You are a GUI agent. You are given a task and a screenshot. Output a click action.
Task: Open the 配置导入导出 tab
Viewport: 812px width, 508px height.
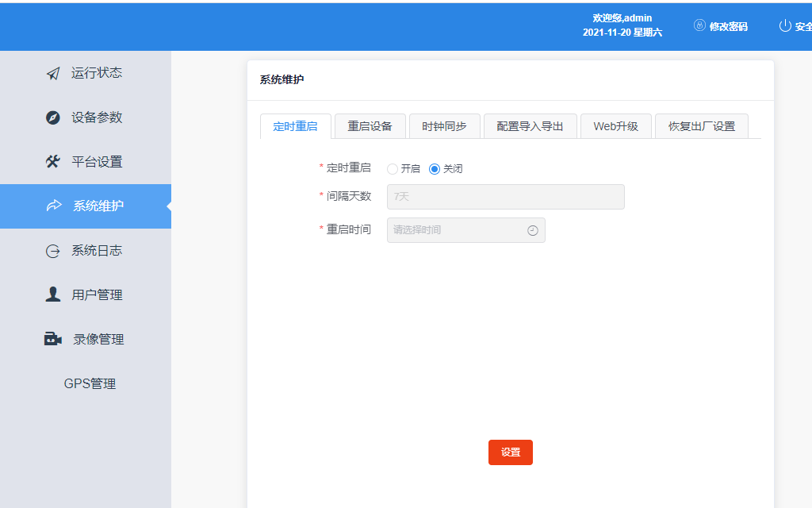tap(530, 125)
